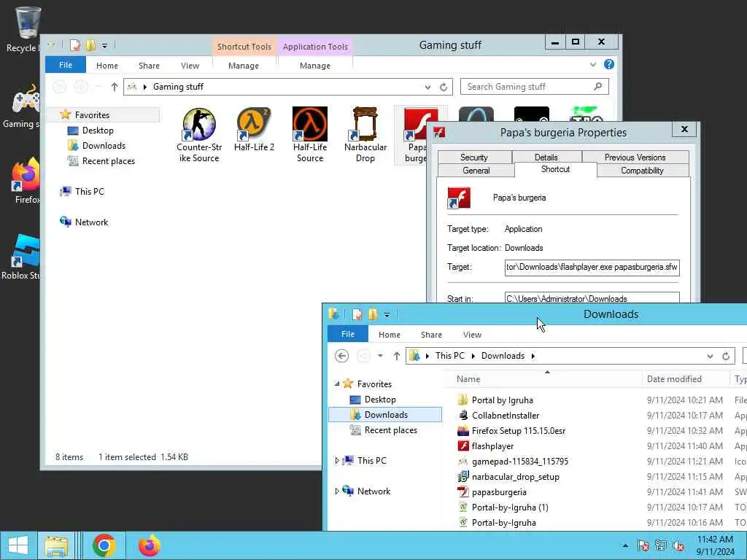
Task: Open the Portal by Igruha folder
Action: [502, 400]
